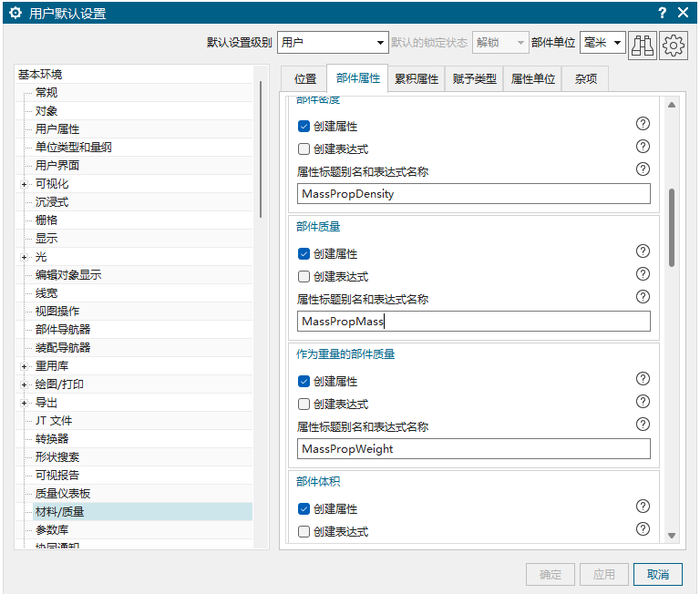The width and height of the screenshot is (700, 594).
Task: Expand the 可视化 tree node
Action: click(24, 184)
